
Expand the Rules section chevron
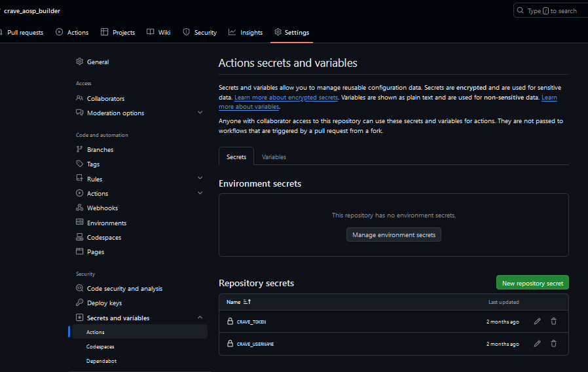pos(200,178)
